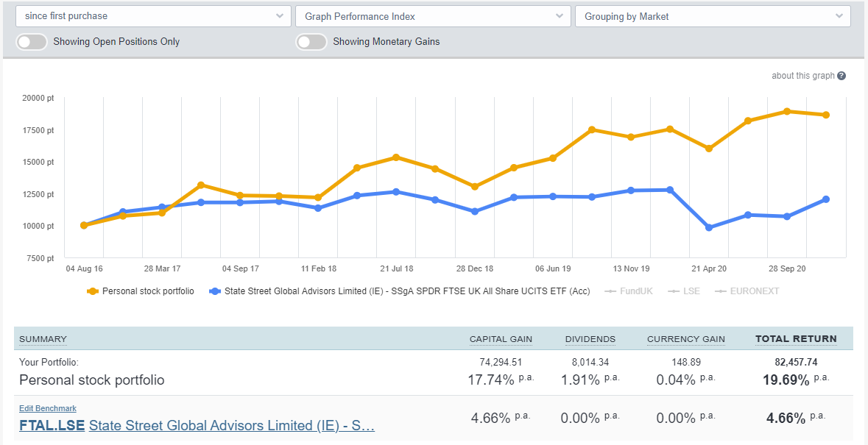
Task: Sort by the CAPITAL GAIN column header
Action: (501, 339)
